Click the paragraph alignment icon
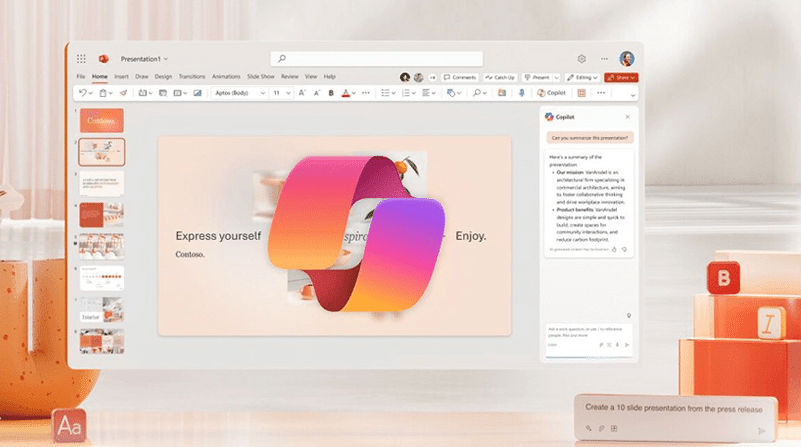Image resolution: width=801 pixels, height=447 pixels. pos(426,93)
